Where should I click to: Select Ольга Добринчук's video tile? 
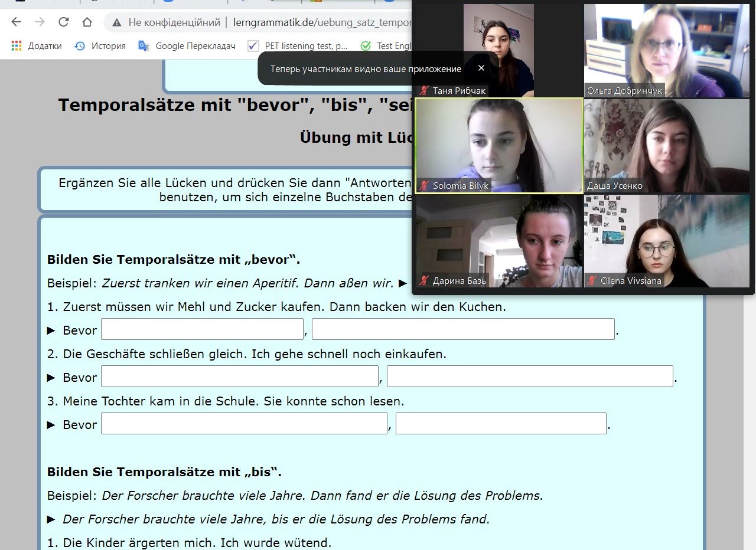click(x=666, y=50)
